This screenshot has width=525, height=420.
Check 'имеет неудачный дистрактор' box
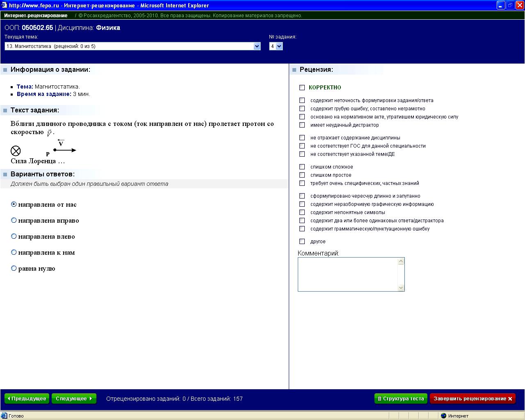click(302, 125)
